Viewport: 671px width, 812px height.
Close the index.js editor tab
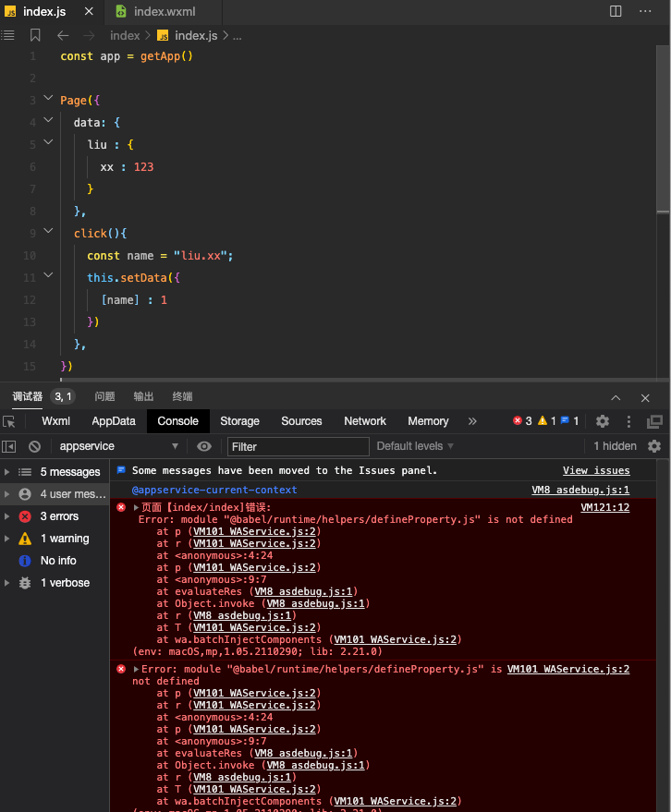click(89, 11)
